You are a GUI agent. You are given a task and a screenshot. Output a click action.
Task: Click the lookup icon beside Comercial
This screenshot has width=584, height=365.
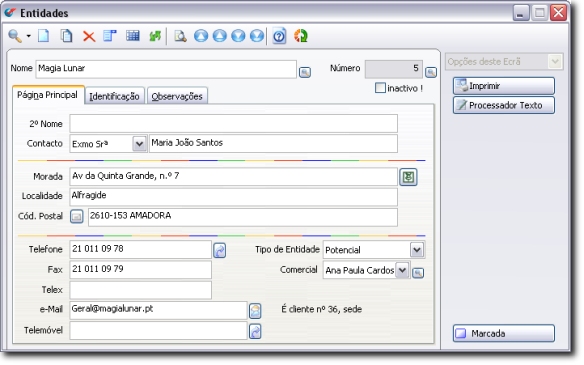click(418, 273)
